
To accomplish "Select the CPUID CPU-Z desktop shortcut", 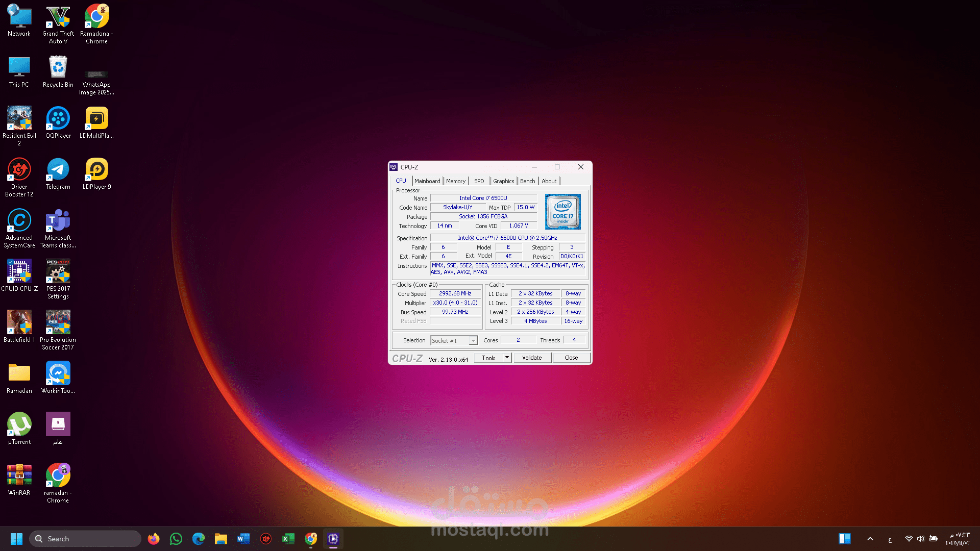I will pyautogui.click(x=19, y=275).
